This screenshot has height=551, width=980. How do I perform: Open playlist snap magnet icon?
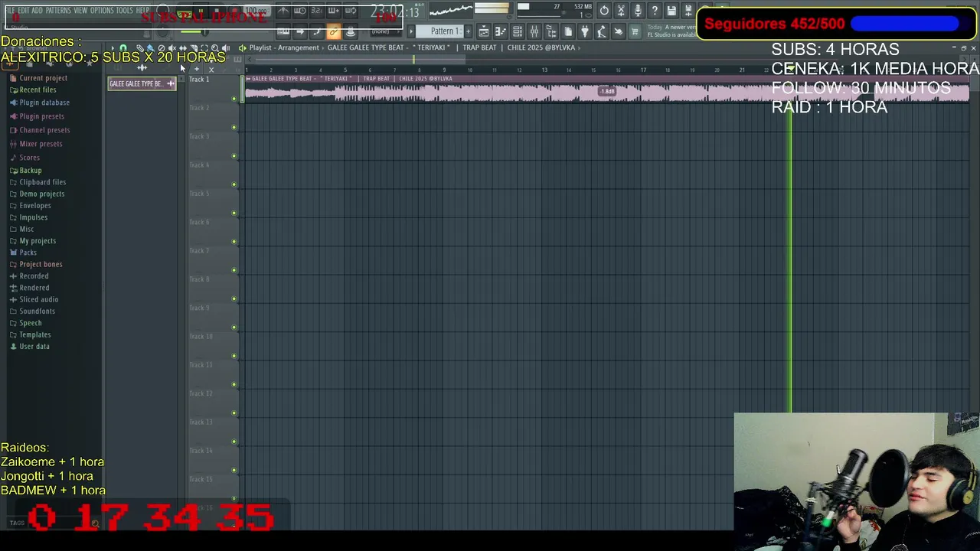coord(123,47)
